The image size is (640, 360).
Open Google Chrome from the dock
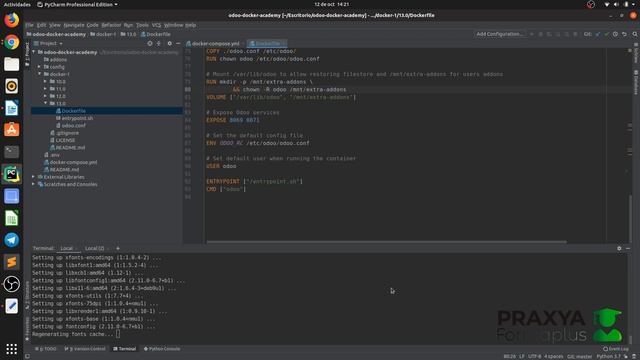[11, 42]
